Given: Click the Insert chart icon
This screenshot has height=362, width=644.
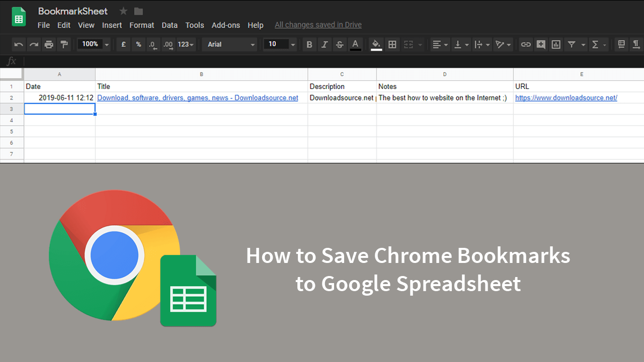Looking at the screenshot, I should 556,44.
